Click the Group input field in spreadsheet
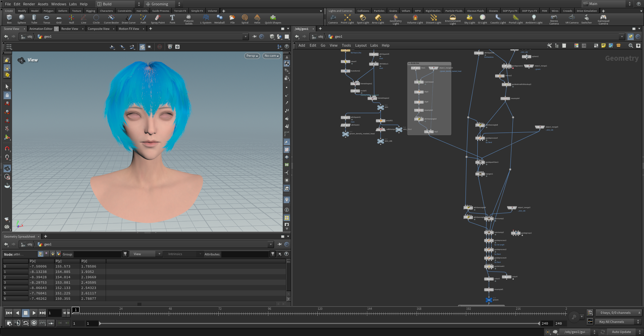Viewport: 644px width, 336px height. [x=97, y=254]
